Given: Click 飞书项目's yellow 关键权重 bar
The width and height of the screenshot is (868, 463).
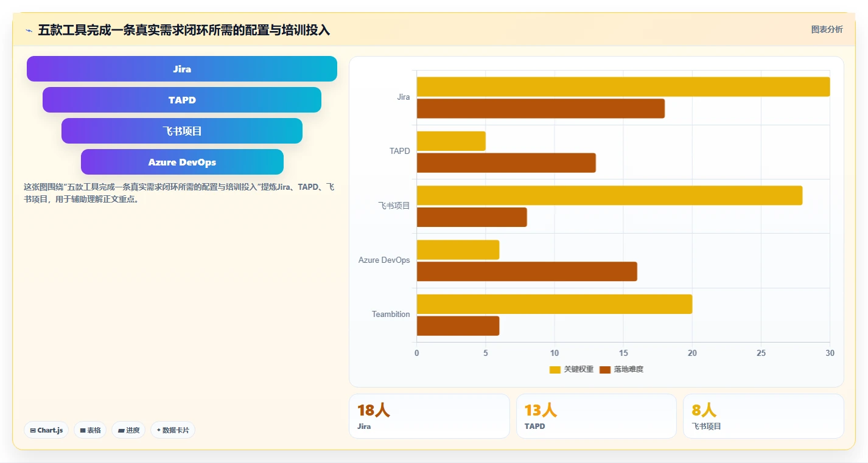Looking at the screenshot, I should click(x=609, y=195).
